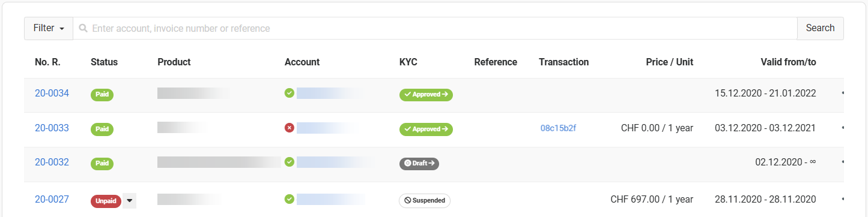Click the Search button
Screen dimensions: 868x217
(820, 28)
